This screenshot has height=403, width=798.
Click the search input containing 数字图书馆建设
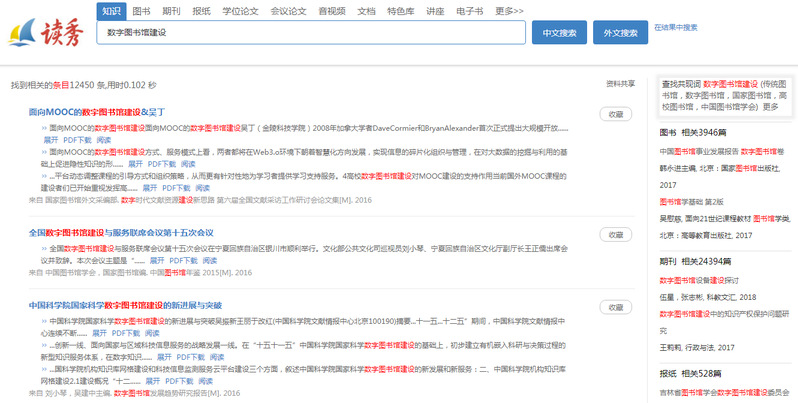click(x=310, y=32)
